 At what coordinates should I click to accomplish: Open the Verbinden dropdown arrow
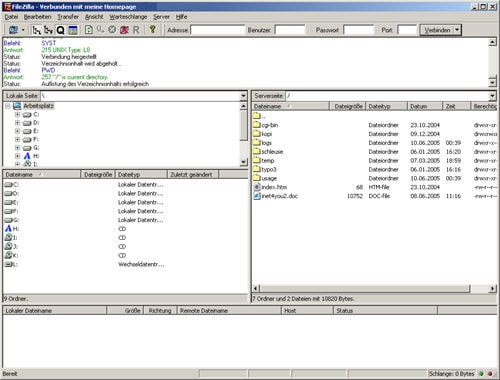click(x=457, y=30)
